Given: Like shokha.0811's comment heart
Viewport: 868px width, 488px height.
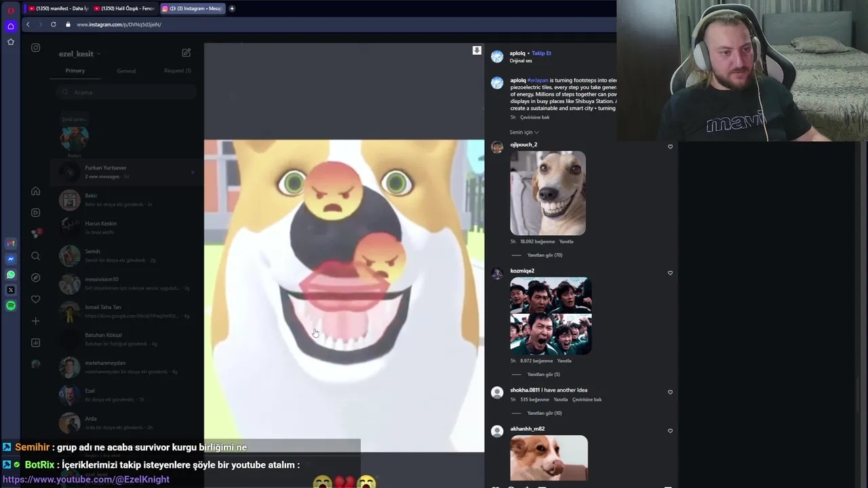Looking at the screenshot, I should pos(670,392).
